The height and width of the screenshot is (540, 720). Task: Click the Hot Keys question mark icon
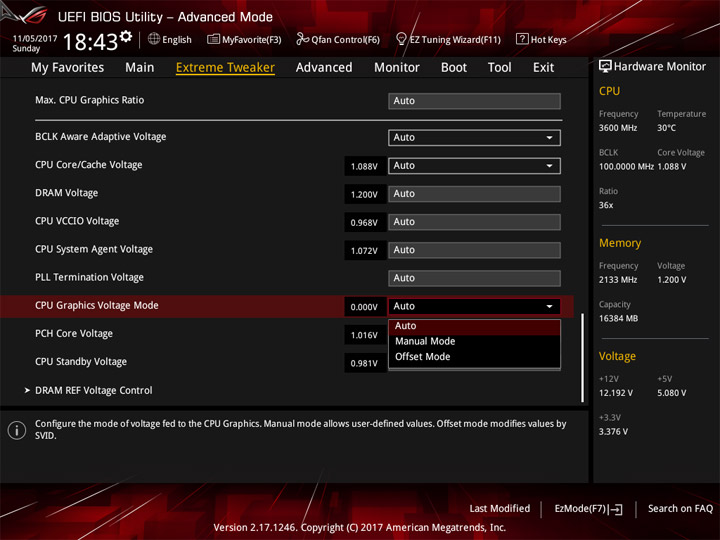click(522, 39)
